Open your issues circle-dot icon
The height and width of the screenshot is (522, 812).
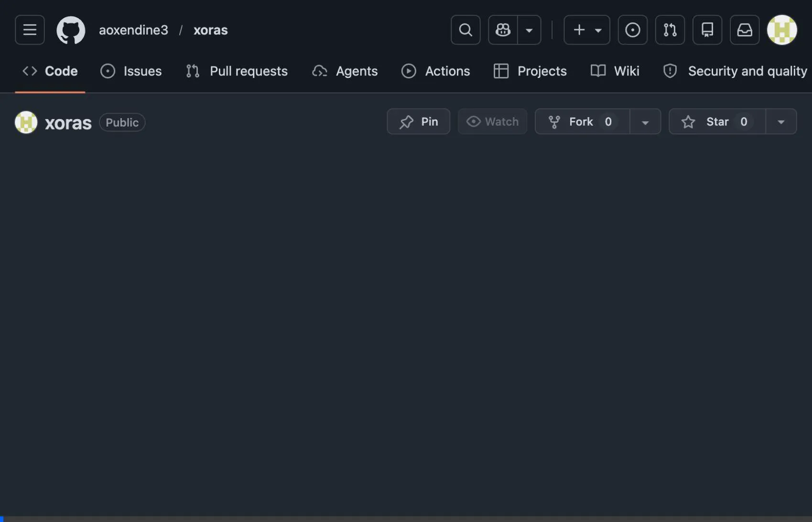pos(633,30)
